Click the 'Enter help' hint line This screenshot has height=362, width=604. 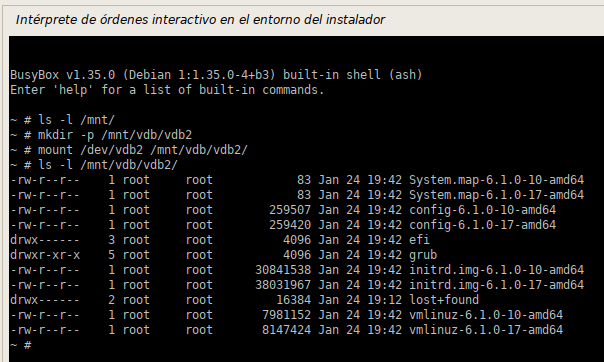[167, 90]
